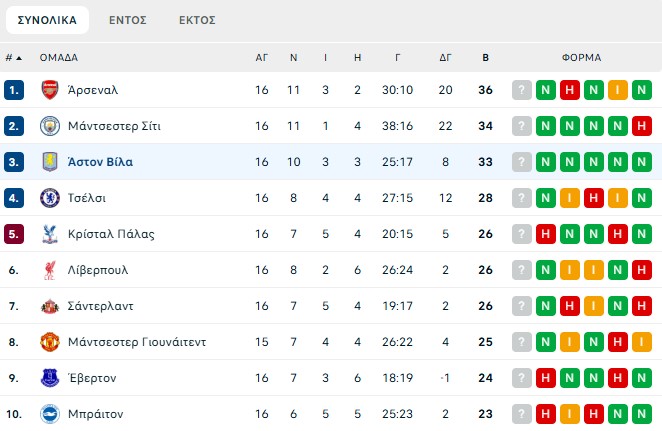Click the Arsenal club crest
Image resolution: width=662 pixels, height=431 pixels.
49,90
